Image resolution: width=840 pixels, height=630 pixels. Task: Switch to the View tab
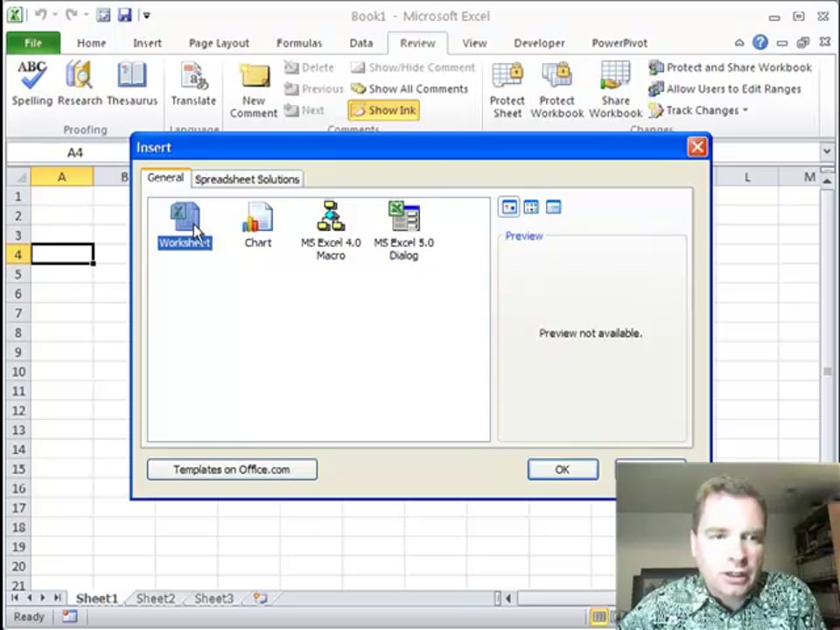pos(474,43)
